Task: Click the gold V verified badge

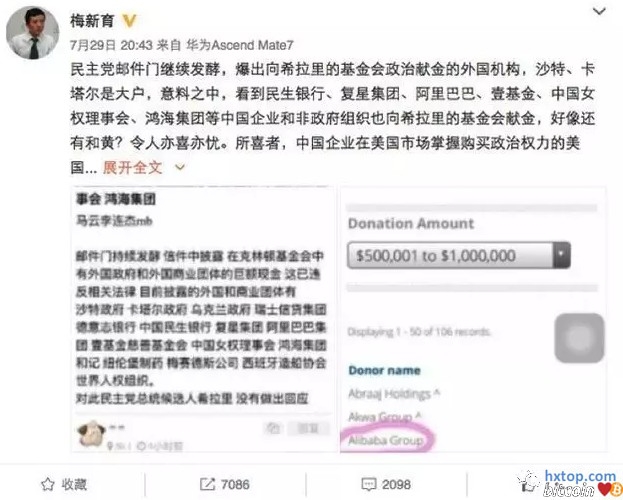Action: [x=129, y=21]
